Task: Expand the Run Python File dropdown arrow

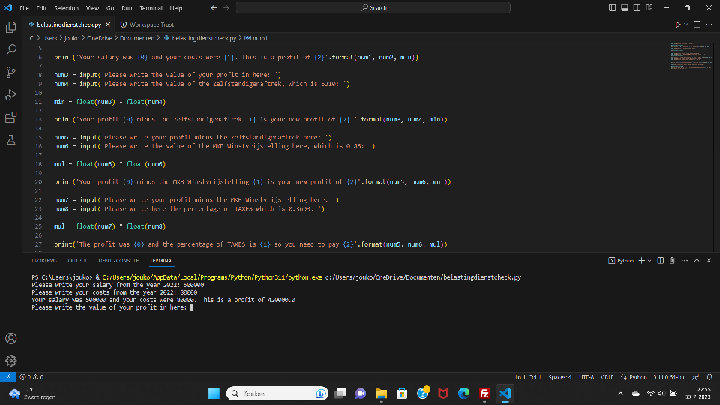Action: [x=684, y=22]
